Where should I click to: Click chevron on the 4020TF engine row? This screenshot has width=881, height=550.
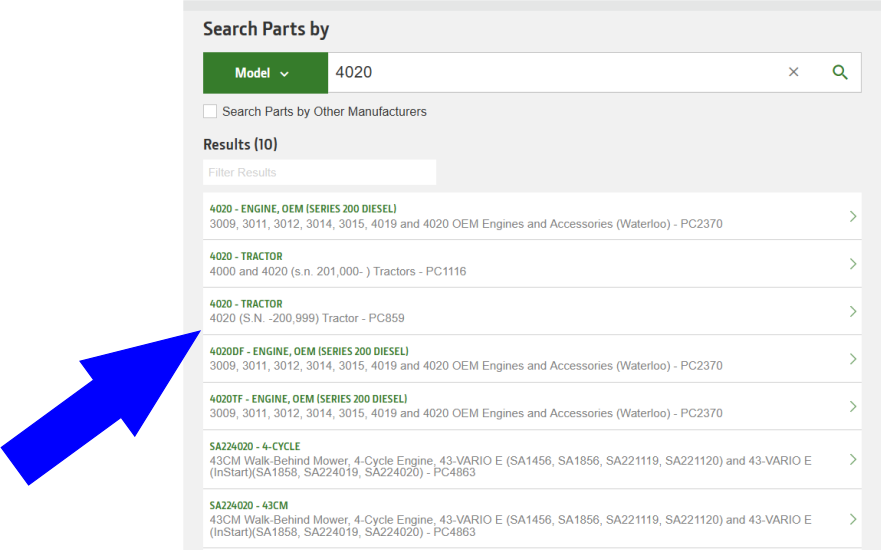(x=853, y=407)
